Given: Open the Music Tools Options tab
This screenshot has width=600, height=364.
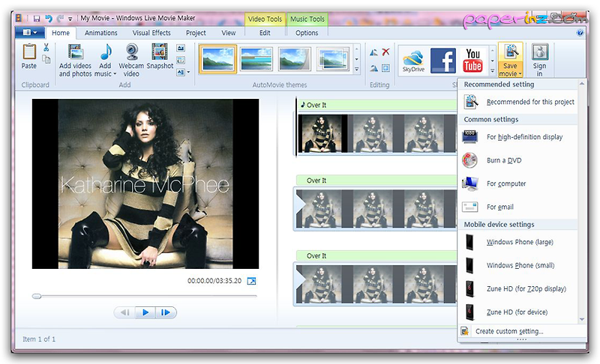Looking at the screenshot, I should point(307,33).
